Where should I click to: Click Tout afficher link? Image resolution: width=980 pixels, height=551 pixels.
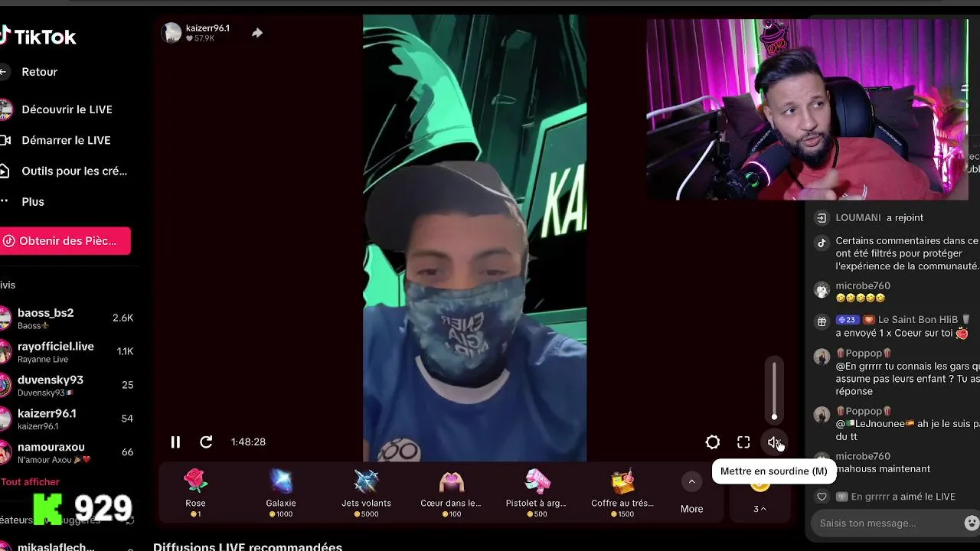[x=30, y=482]
